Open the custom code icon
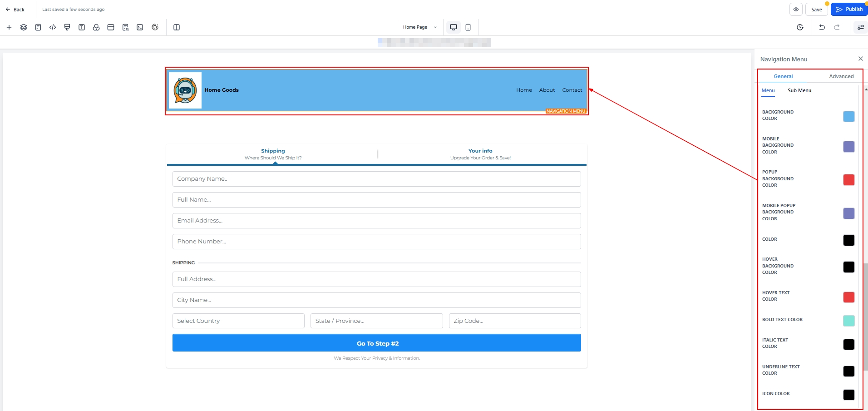This screenshot has width=868, height=411. pyautogui.click(x=53, y=27)
